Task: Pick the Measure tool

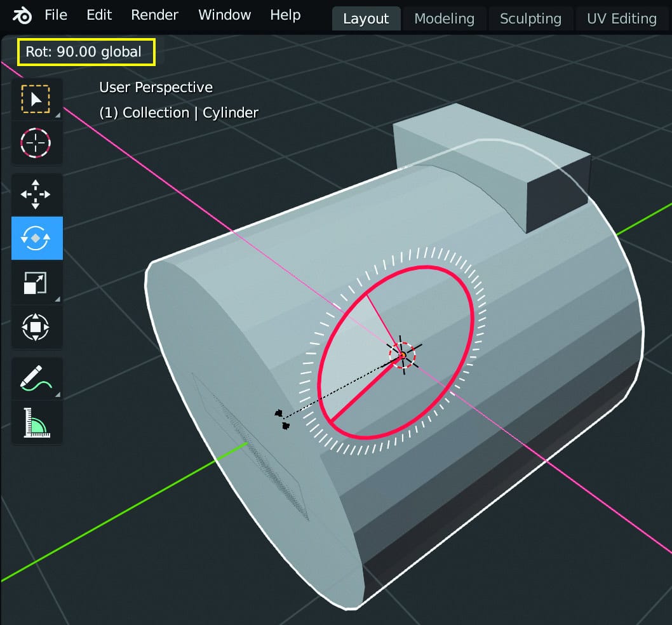Action: point(36,422)
